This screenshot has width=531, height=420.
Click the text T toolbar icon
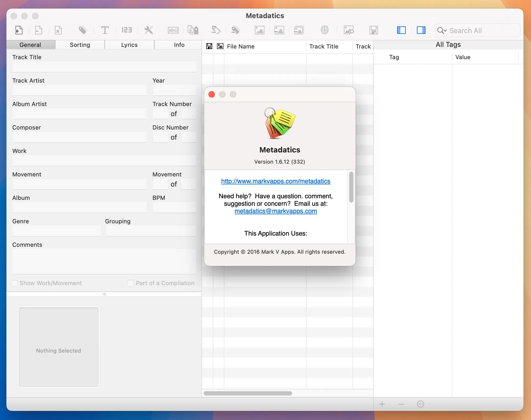tap(105, 30)
